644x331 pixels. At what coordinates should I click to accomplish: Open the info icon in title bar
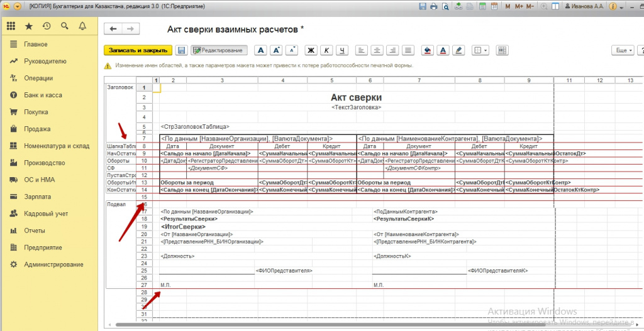click(x=613, y=6)
